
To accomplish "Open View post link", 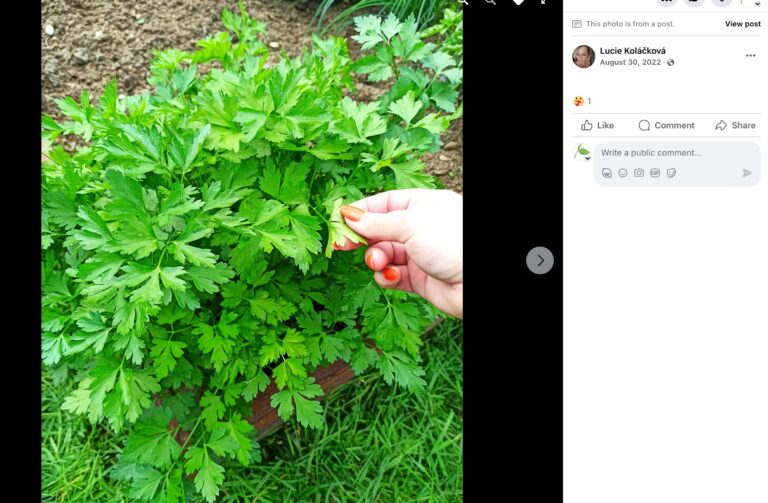I will pos(743,24).
